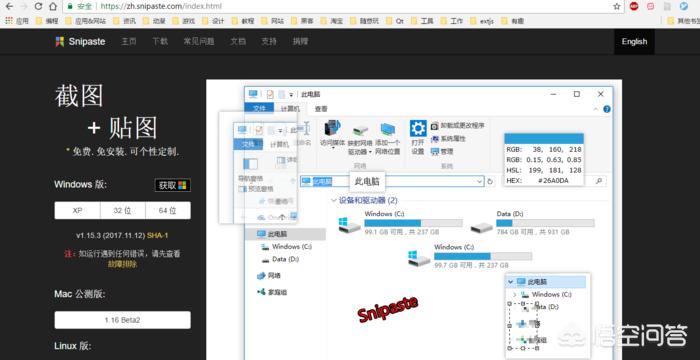Open the 映射网络驱动器 dropdown arrow
This screenshot has width=700, height=360.
[371, 152]
